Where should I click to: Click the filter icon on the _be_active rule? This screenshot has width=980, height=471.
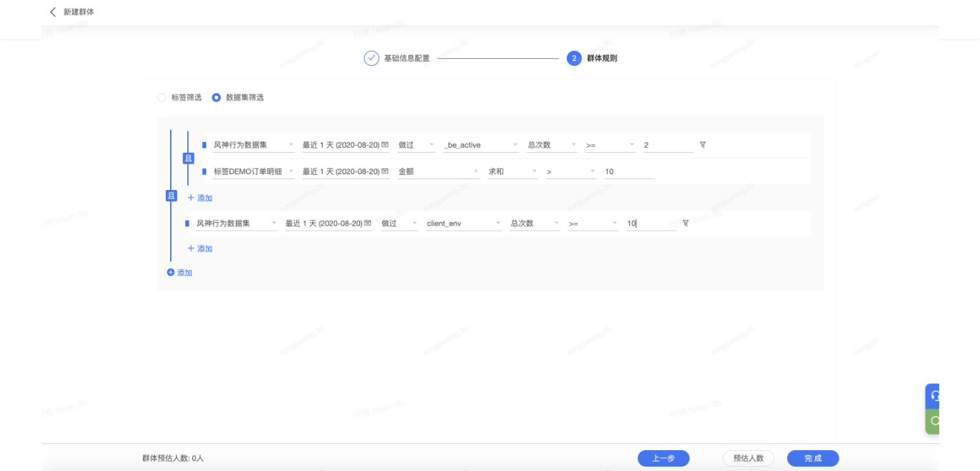click(x=702, y=145)
